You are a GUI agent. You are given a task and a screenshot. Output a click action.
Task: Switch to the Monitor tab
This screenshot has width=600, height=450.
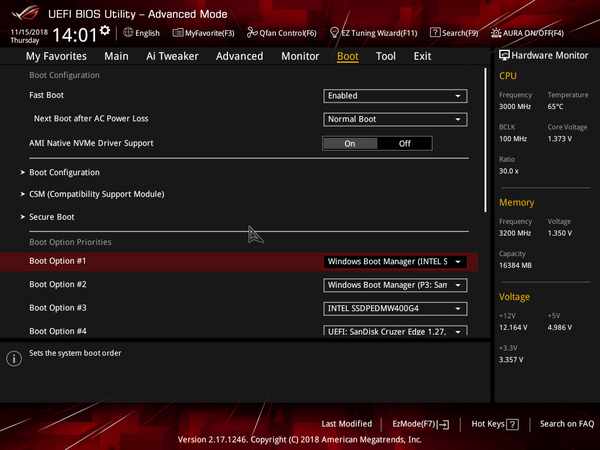pyautogui.click(x=300, y=56)
